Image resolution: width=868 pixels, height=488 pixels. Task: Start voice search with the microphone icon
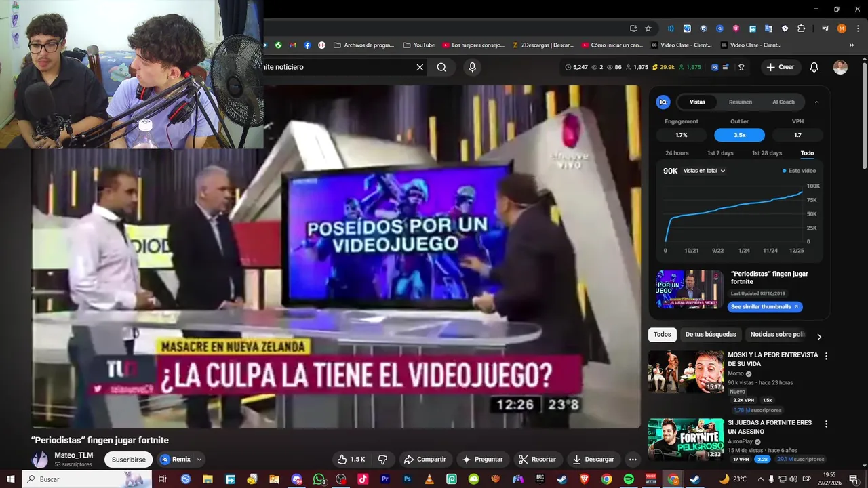pyautogui.click(x=473, y=67)
